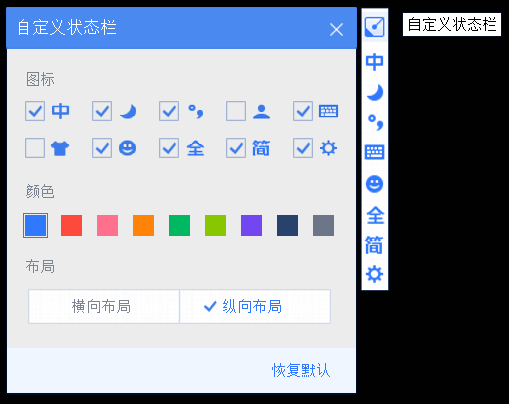
Task: Uncheck the keyboard icon checkbox
Action: tap(303, 111)
